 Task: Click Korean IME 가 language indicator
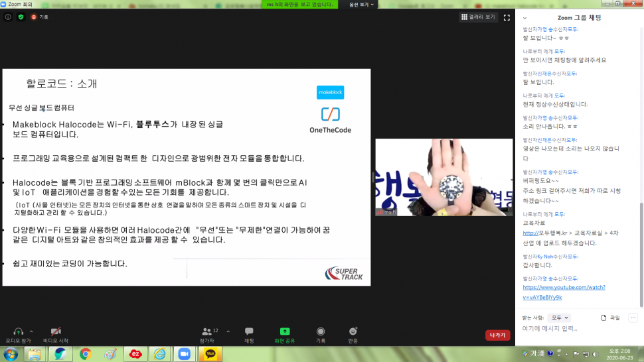point(534,353)
